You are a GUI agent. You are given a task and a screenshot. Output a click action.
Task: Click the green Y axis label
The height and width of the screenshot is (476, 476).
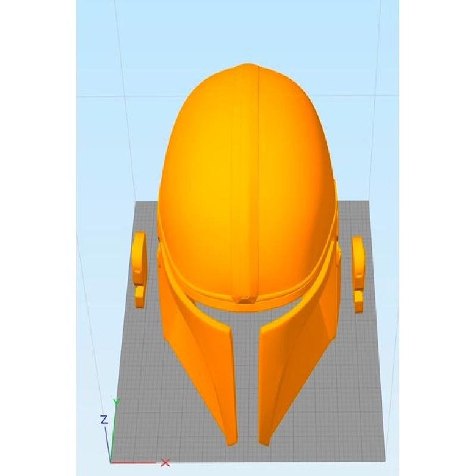pyautogui.click(x=117, y=402)
